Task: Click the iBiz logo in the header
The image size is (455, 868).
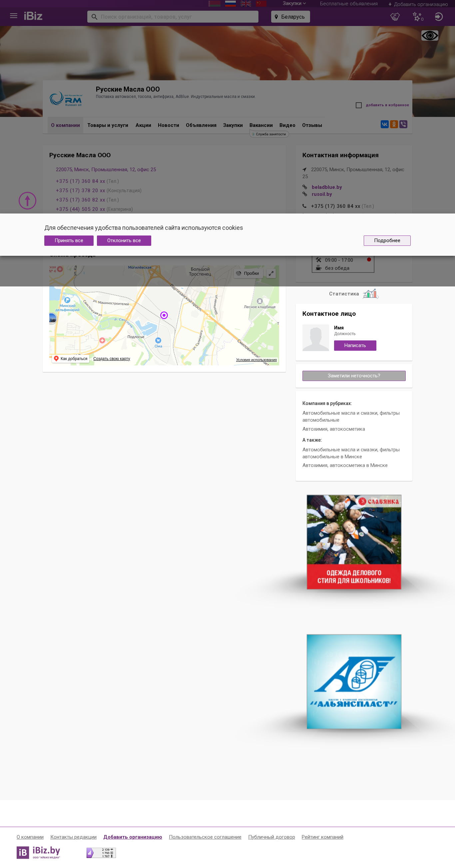Action: point(33,16)
